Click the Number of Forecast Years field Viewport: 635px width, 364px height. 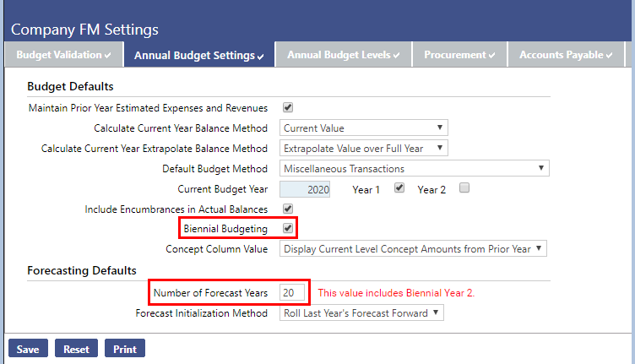pyautogui.click(x=292, y=292)
